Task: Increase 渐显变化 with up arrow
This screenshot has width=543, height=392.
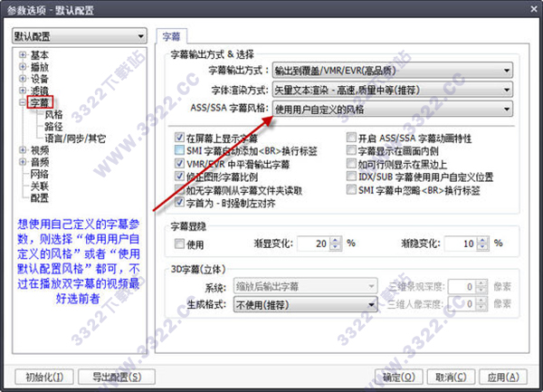Action: (336, 240)
